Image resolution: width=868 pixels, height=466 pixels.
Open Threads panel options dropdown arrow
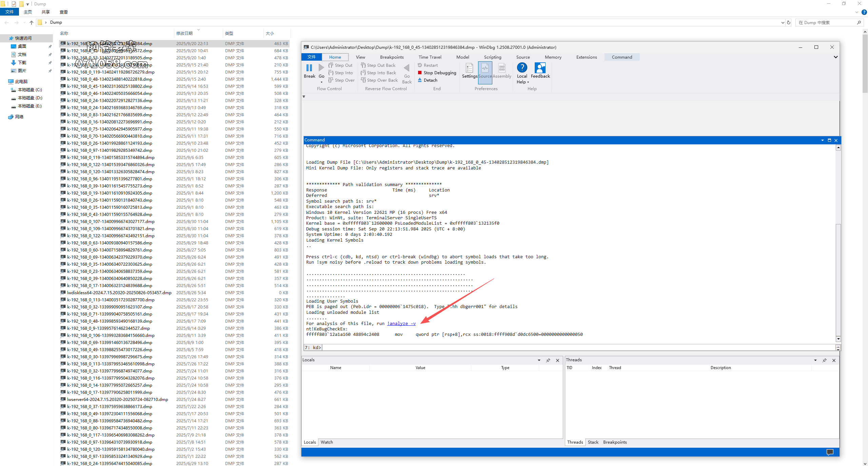tap(815, 360)
